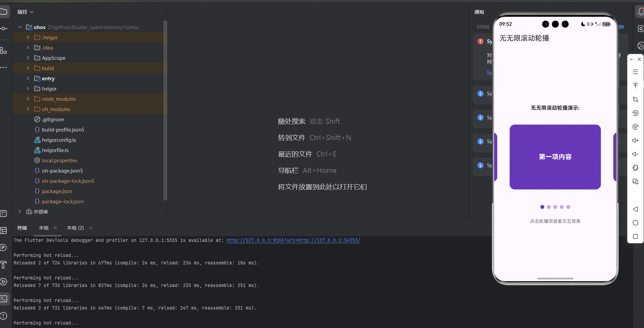Rotate emulator screen left icon
This screenshot has width=644, height=328.
point(635,113)
